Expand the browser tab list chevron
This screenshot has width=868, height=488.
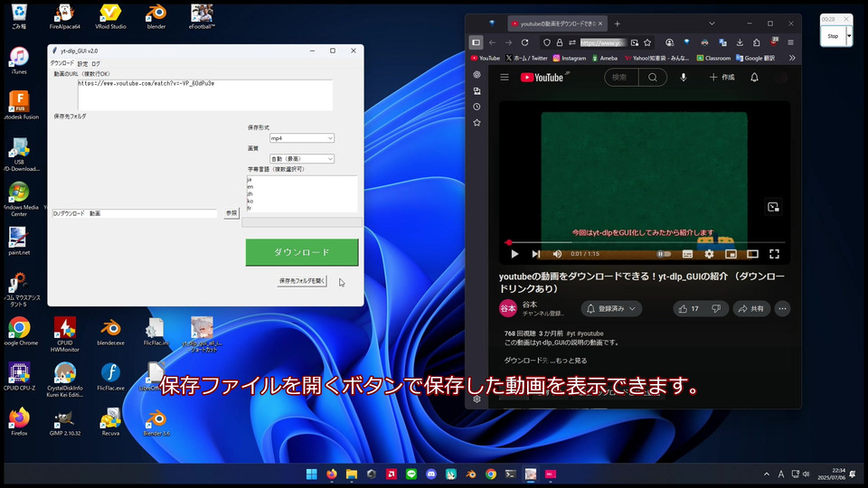[712, 23]
